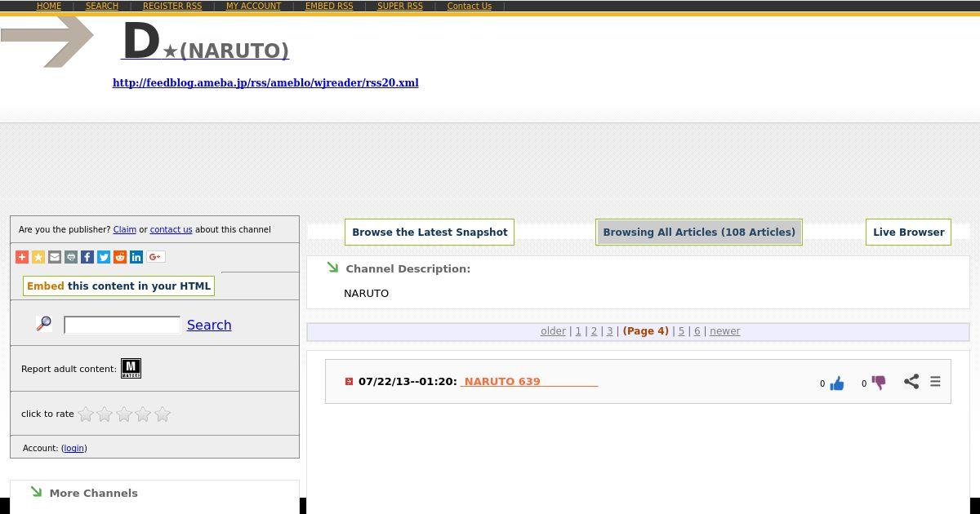Select Browsing All Articles (108 Articles) tab
Image resolution: width=980 pixels, height=514 pixels.
[x=699, y=232]
